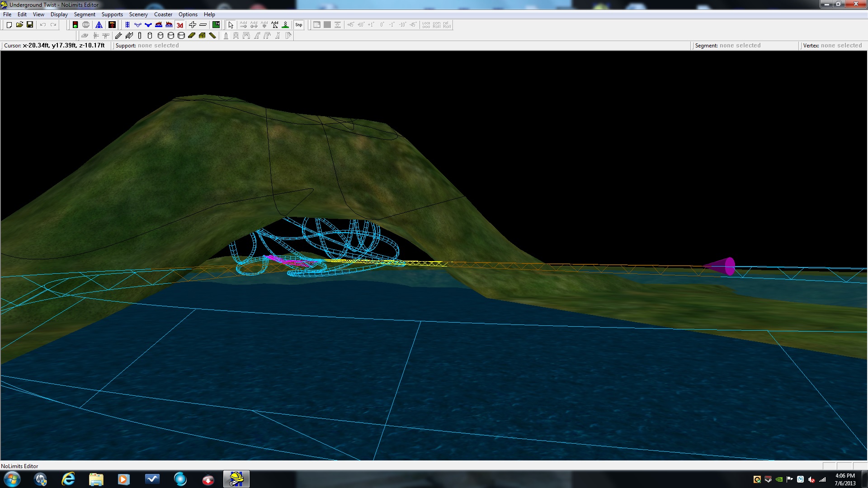Click the Save floppy disk icon
Screen dimensions: 868x488
coord(30,25)
